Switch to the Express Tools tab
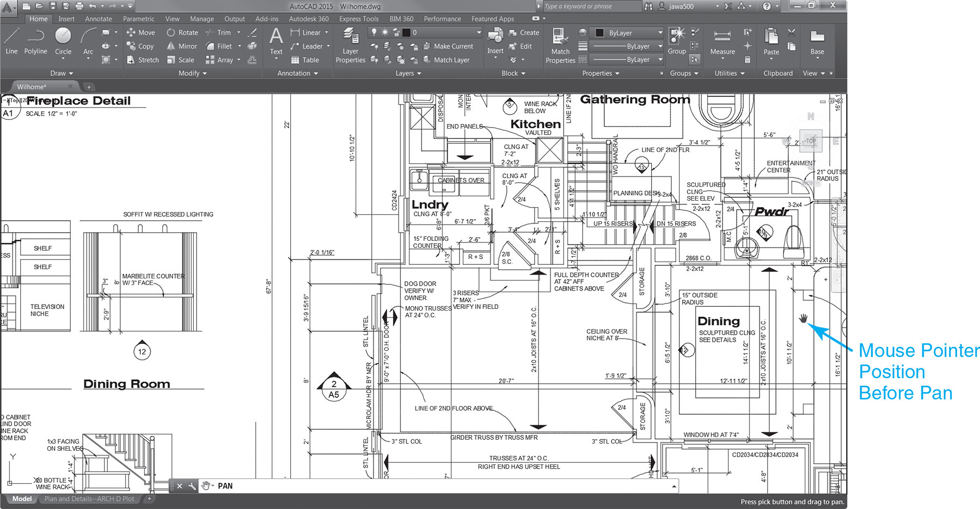Image resolution: width=980 pixels, height=509 pixels. coord(359,19)
